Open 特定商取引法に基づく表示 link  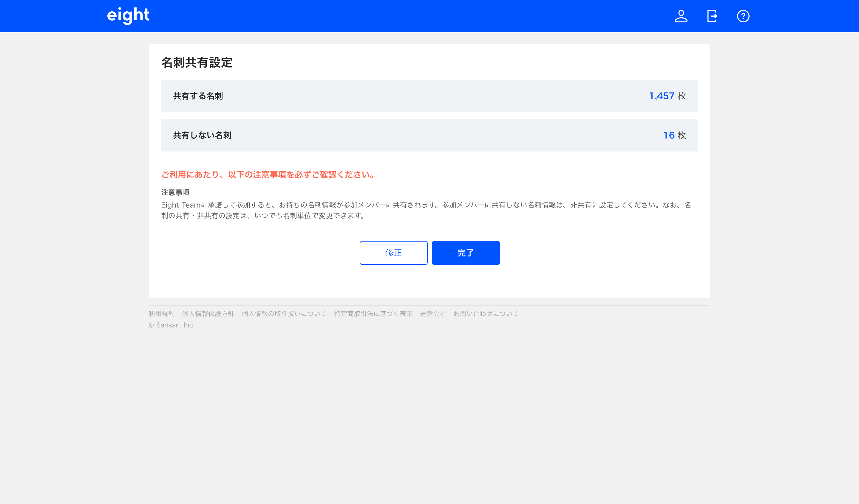tap(373, 313)
